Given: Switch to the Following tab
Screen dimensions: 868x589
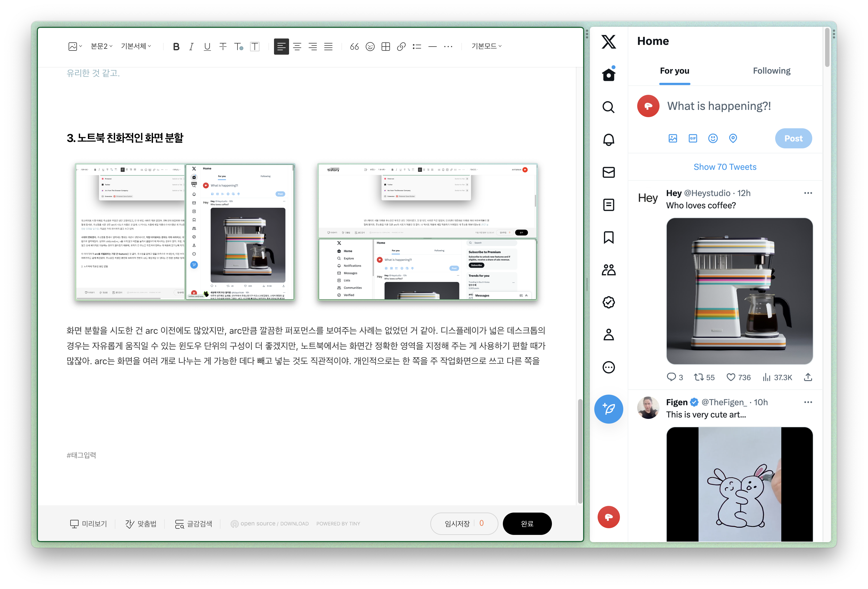Looking at the screenshot, I should (771, 71).
